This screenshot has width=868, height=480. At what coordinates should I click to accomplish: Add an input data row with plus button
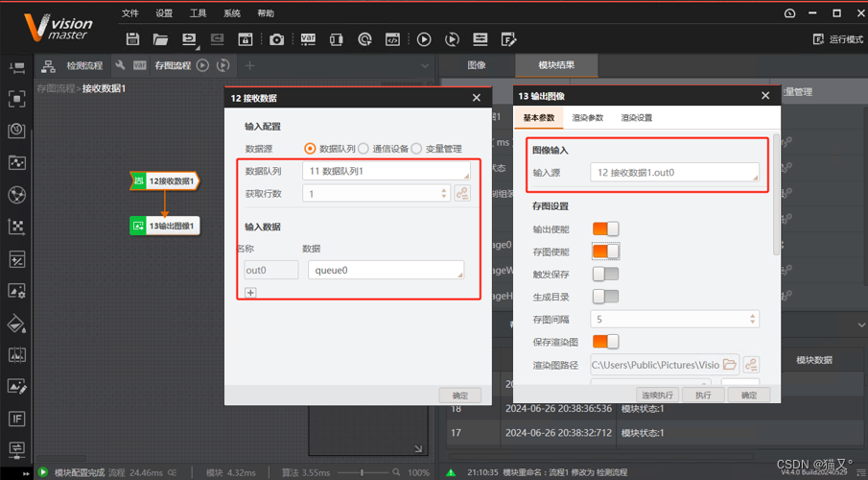click(x=250, y=293)
